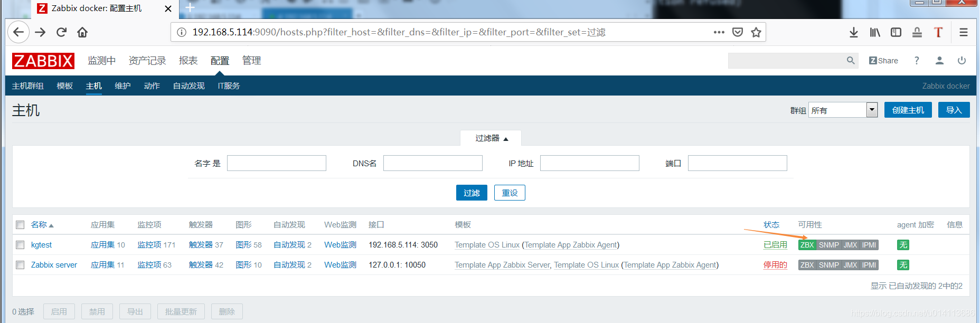Viewport: 980px width, 323px height.
Task: Select all hosts checkbox in header
Action: 20,225
